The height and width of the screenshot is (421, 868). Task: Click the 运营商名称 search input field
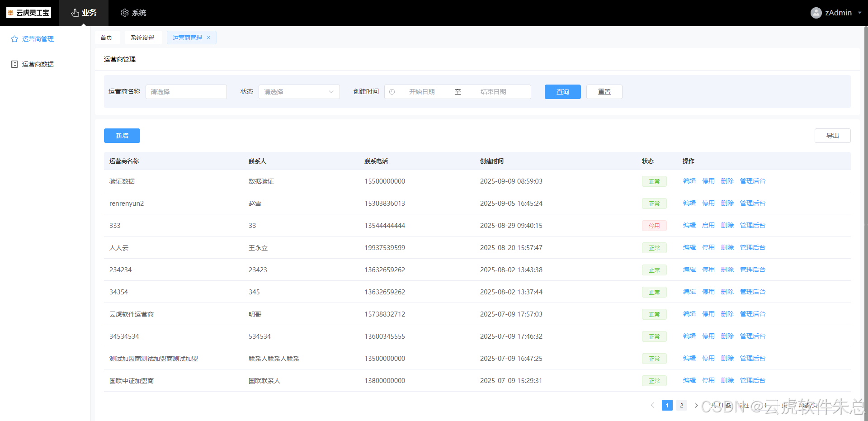[x=186, y=92]
